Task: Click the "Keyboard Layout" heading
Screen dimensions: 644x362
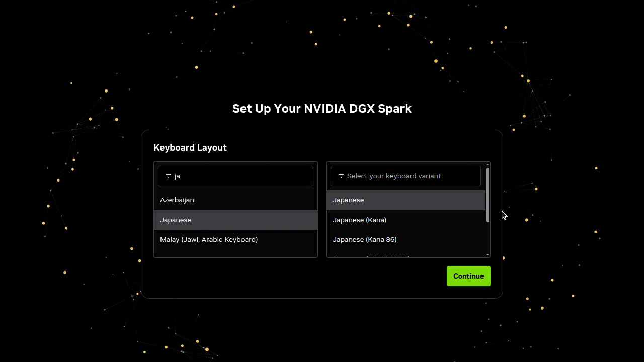Action: (190, 148)
